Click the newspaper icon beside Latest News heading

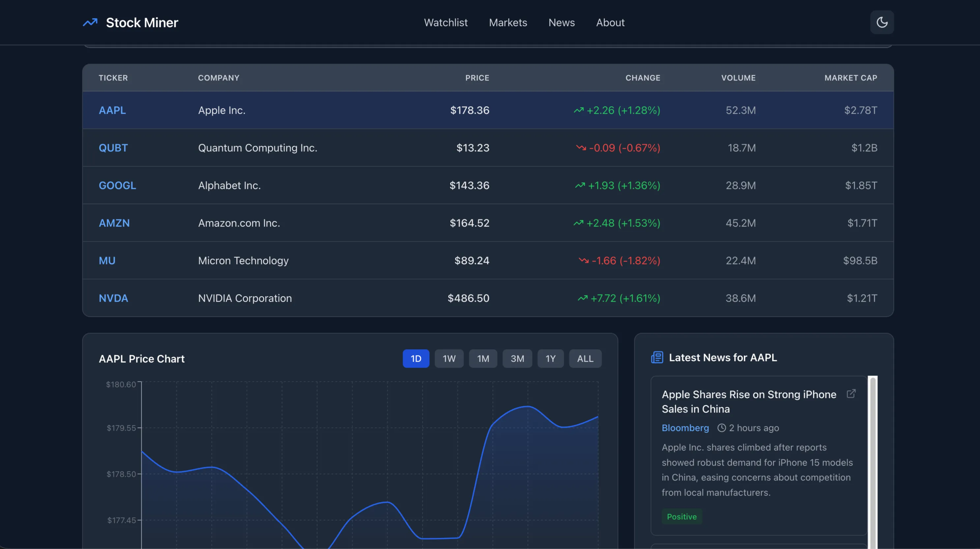point(657,357)
